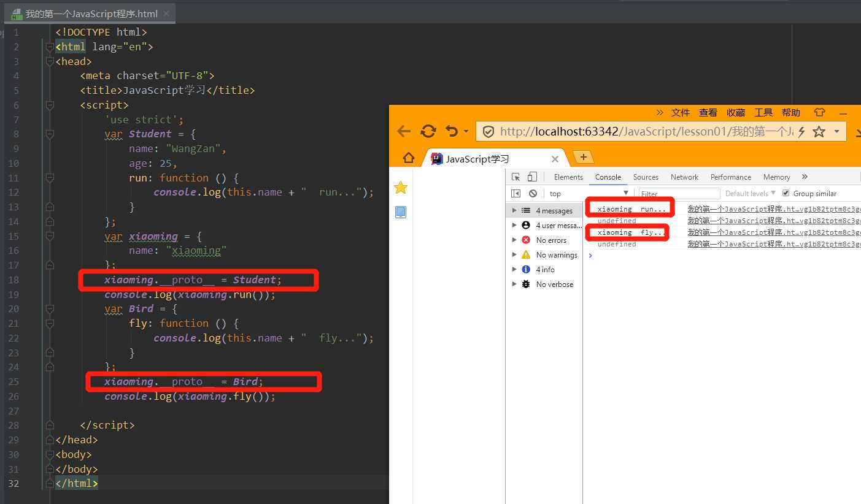Clear the console with the ban icon
861x504 pixels.
(533, 193)
